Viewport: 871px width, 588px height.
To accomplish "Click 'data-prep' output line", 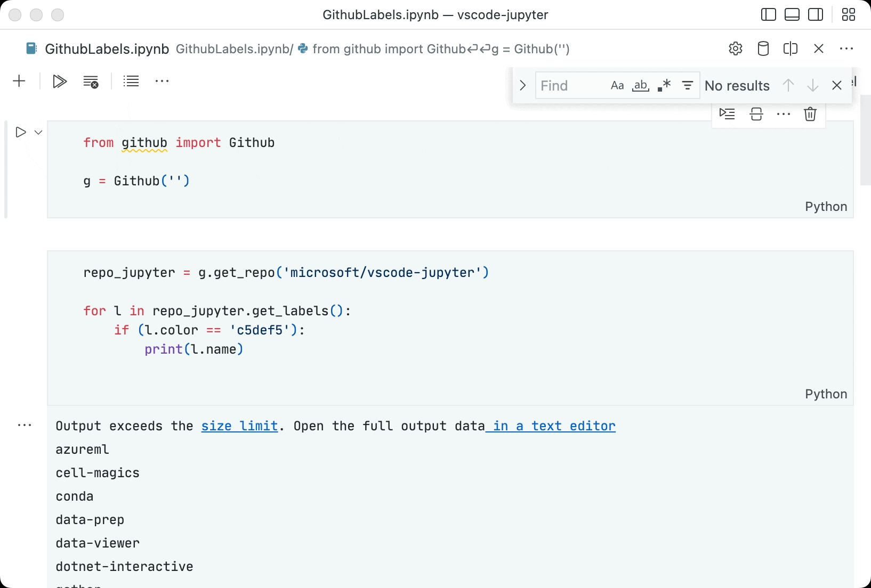I will [x=90, y=520].
